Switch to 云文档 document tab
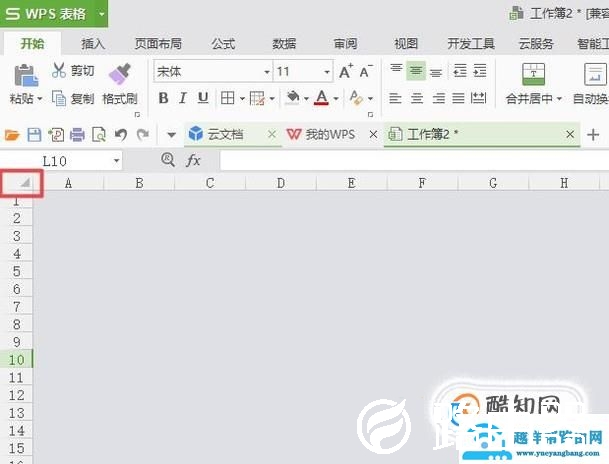 click(226, 135)
